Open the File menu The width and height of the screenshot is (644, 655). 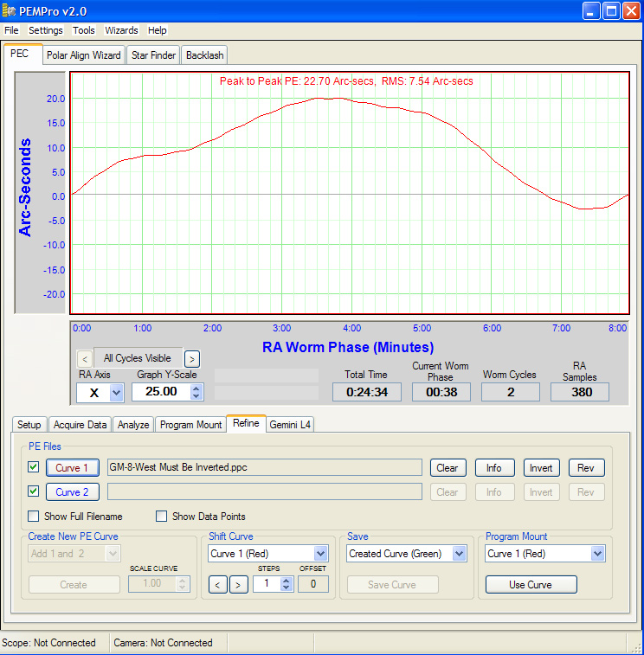[x=11, y=30]
